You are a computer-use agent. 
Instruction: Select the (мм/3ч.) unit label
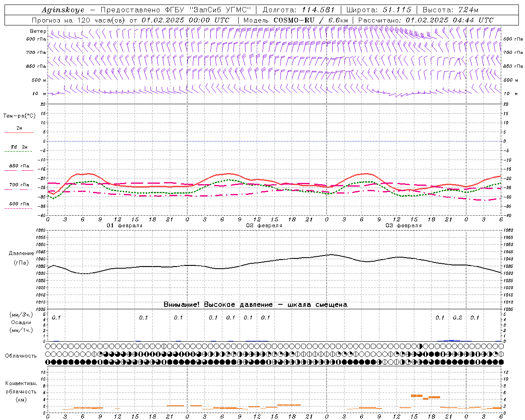coord(21,315)
